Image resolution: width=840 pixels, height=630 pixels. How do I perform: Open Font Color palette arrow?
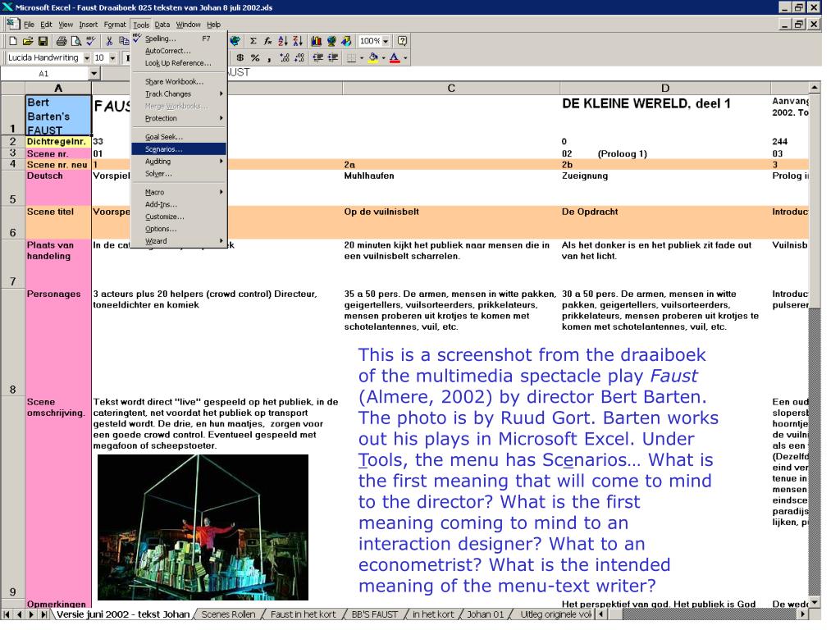(405, 58)
